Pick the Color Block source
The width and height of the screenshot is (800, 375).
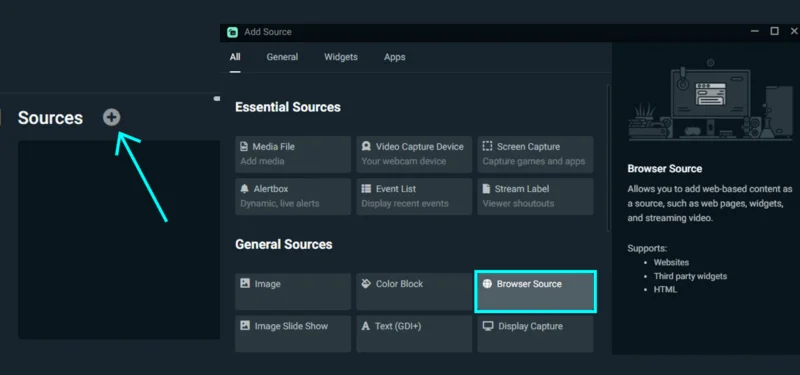414,291
